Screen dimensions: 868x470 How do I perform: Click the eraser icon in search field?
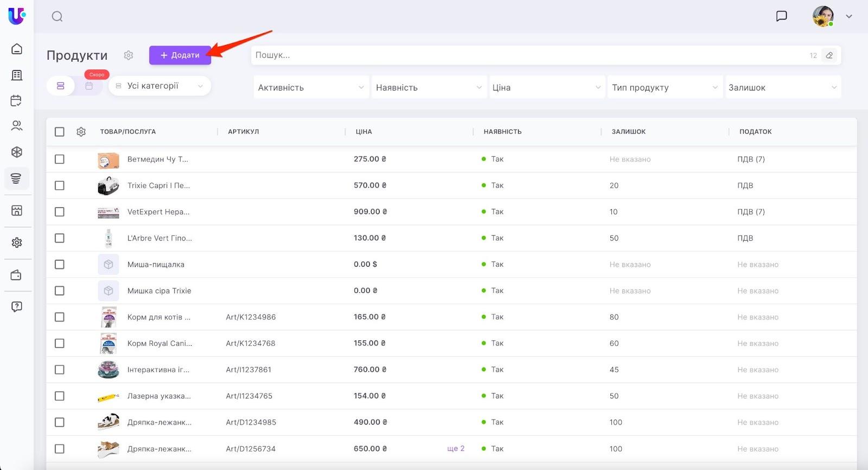point(829,55)
